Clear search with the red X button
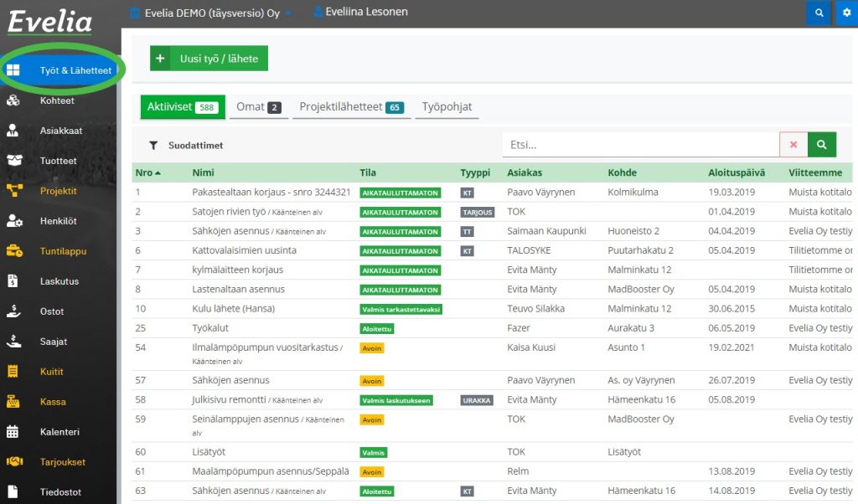This screenshot has width=858, height=504. [793, 145]
